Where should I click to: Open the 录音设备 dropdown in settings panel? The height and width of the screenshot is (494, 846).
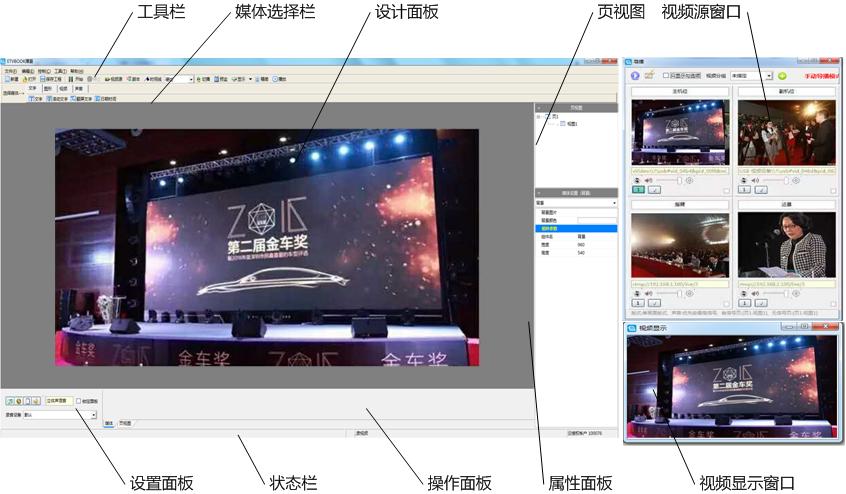94,415
